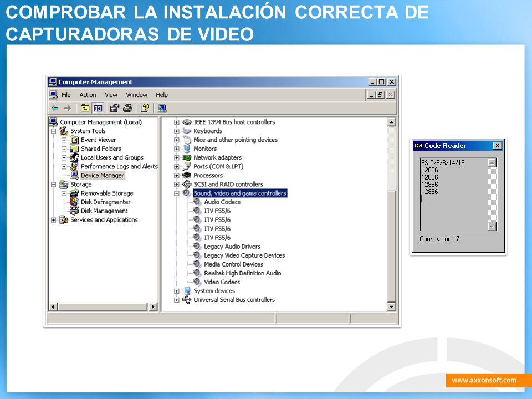
Task: Click the IEEE 1394 Bus host controllers icon
Action: (187, 122)
